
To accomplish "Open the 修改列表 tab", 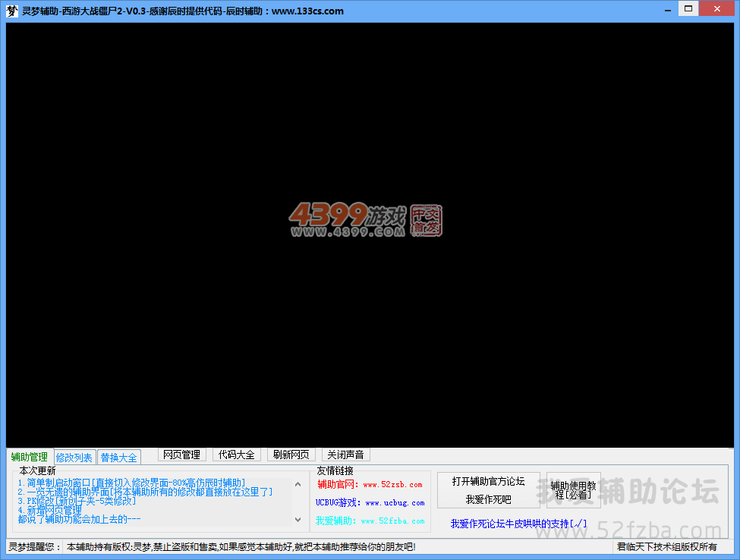I will [x=74, y=458].
